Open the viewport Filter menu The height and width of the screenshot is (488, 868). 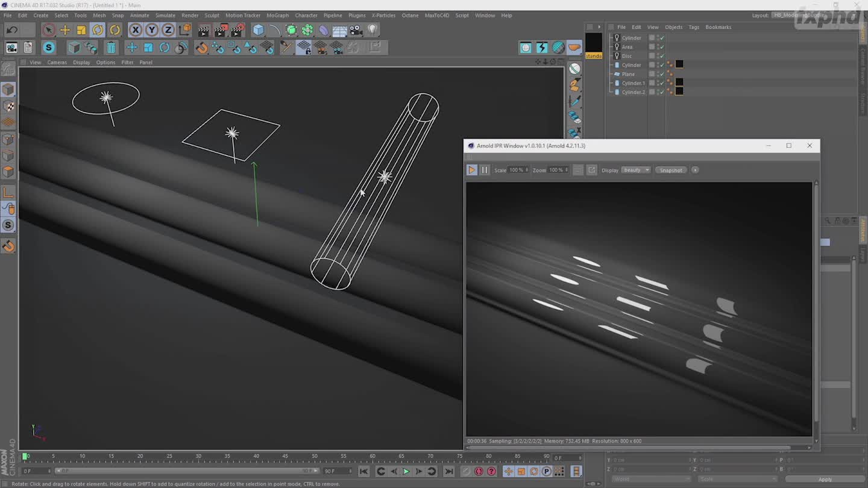pyautogui.click(x=127, y=62)
